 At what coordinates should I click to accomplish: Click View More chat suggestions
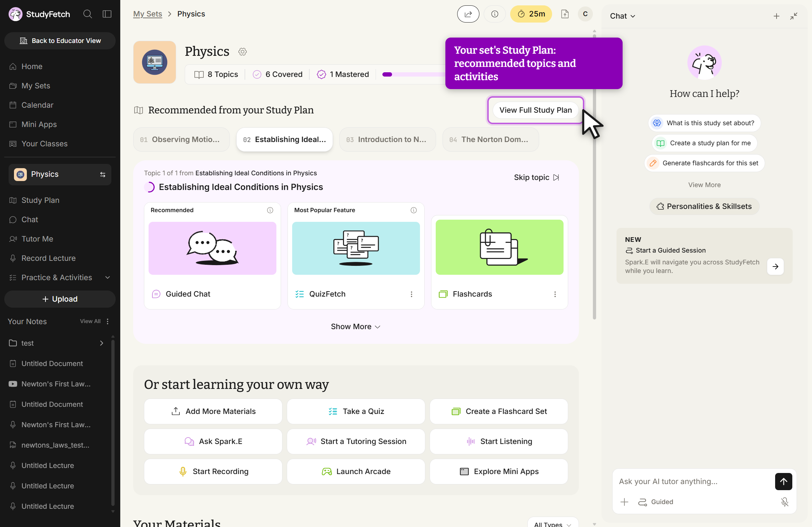[x=704, y=185]
